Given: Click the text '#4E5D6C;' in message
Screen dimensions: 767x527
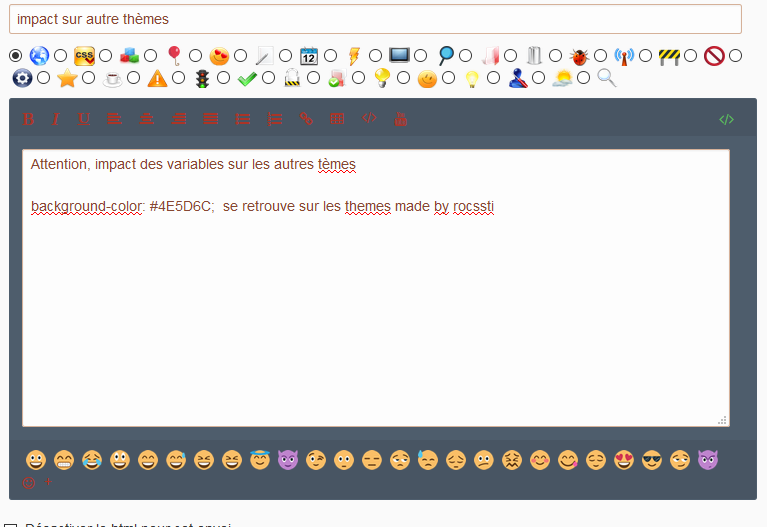Looking at the screenshot, I should [x=182, y=206].
